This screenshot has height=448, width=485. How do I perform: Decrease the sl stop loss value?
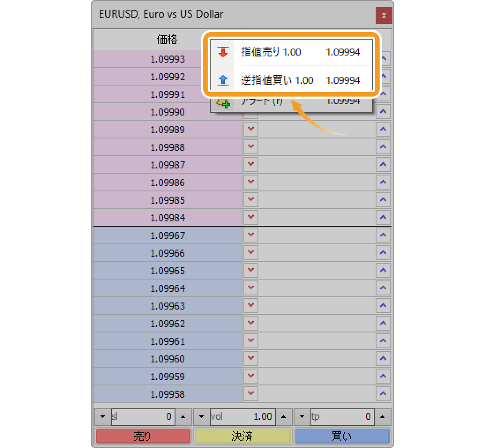coord(103,417)
